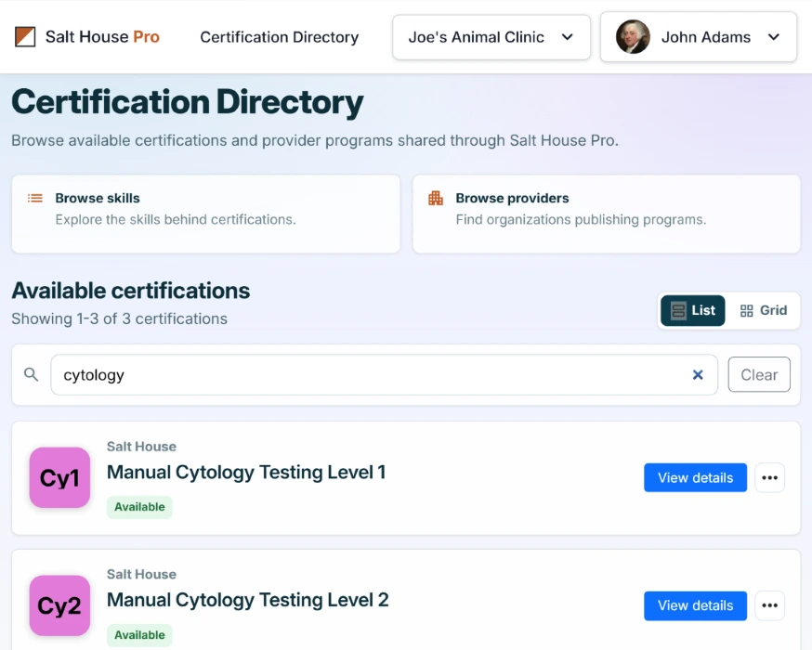Open Manual Cytology Testing Level 1 title

[246, 473]
